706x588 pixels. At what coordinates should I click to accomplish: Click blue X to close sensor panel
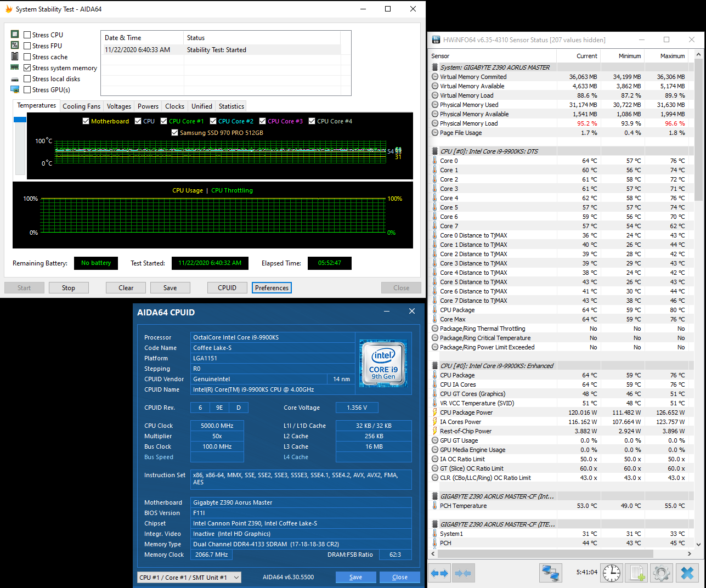click(687, 573)
